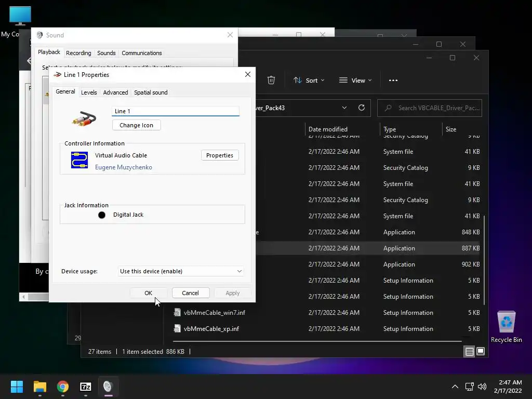Confirm with the OK button
The image size is (532, 399).
[x=148, y=293]
